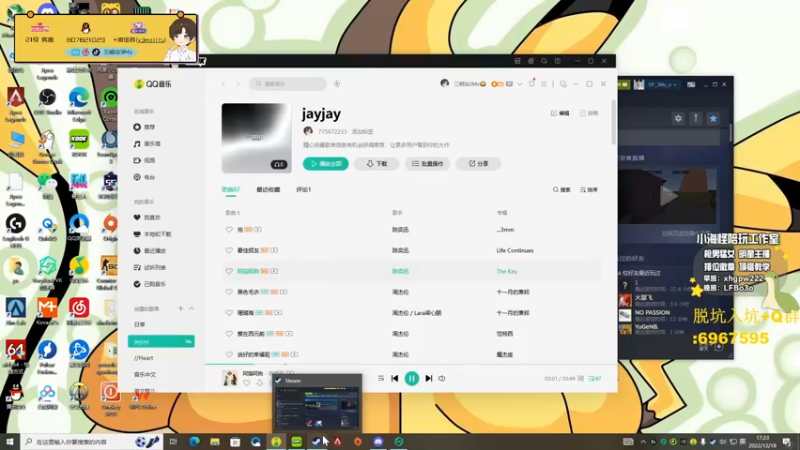Image resolution: width=800 pixels, height=450 pixels.
Task: Like the now-playing track in player bar
Action: [x=247, y=383]
